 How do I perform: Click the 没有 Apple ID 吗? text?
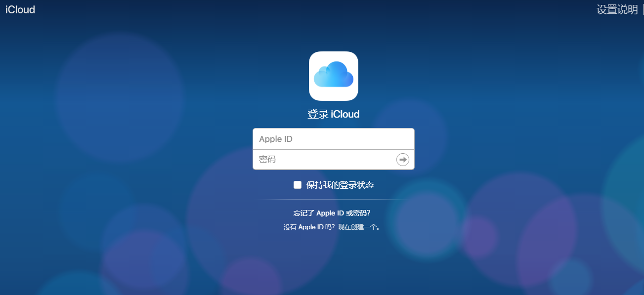pos(309,227)
